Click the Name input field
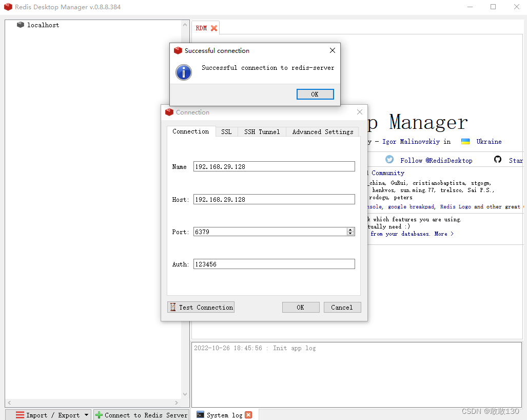The height and width of the screenshot is (420, 527). coord(274,166)
